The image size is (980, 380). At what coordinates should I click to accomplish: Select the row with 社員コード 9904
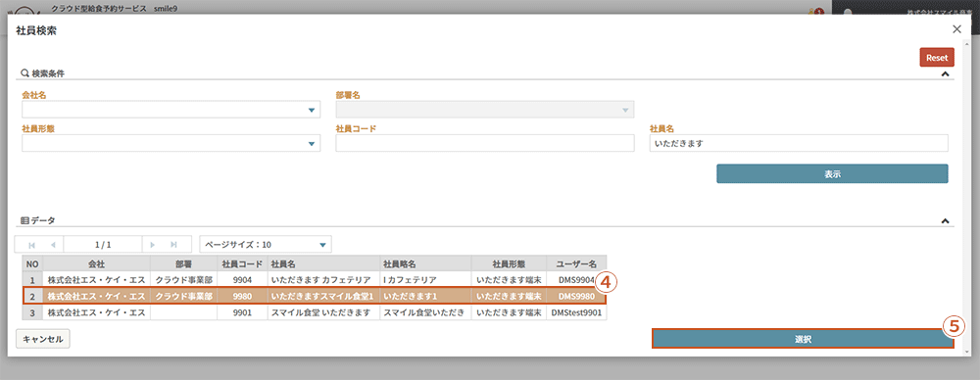point(314,279)
